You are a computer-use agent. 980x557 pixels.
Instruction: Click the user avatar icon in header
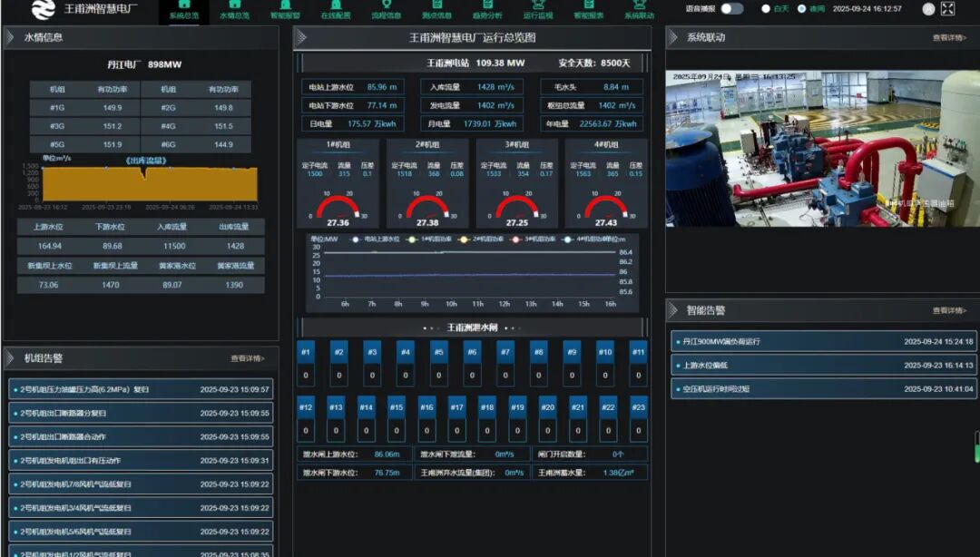tap(928, 9)
